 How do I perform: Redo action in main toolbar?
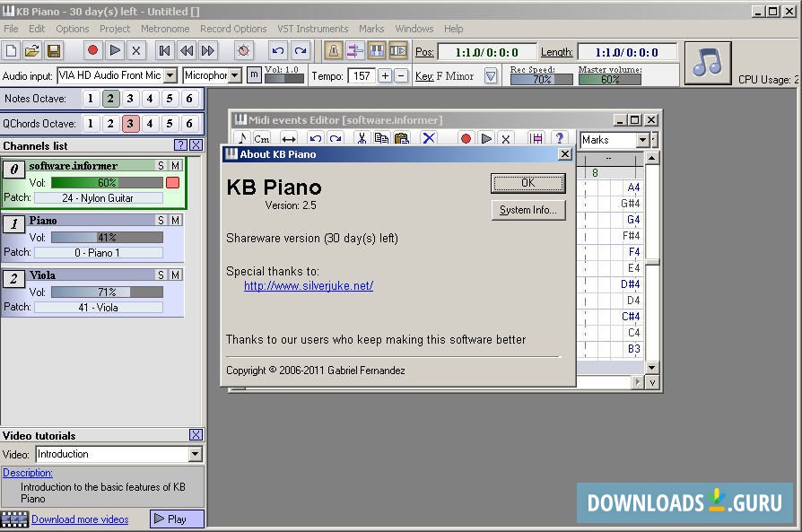point(301,50)
